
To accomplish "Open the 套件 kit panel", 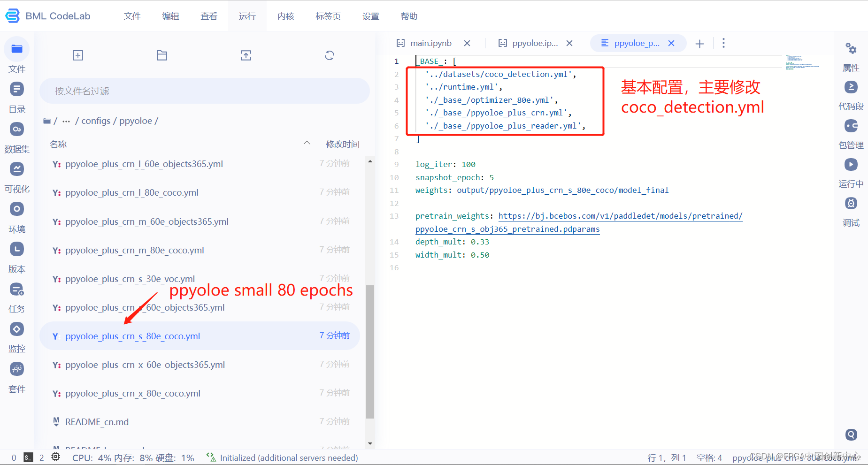I will point(17,369).
